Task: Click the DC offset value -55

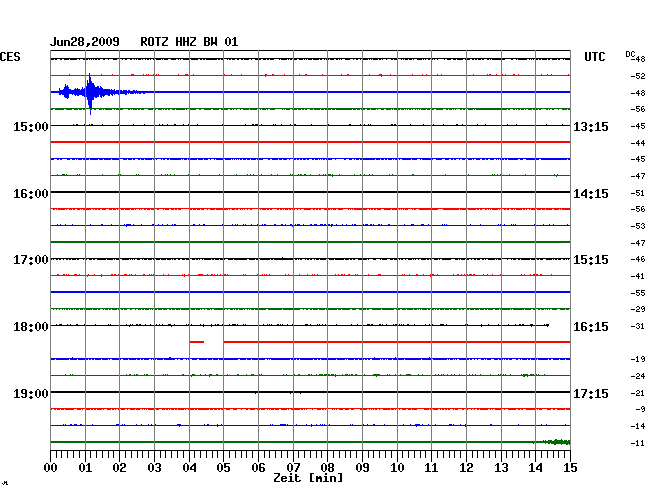Action: pyautogui.click(x=638, y=293)
